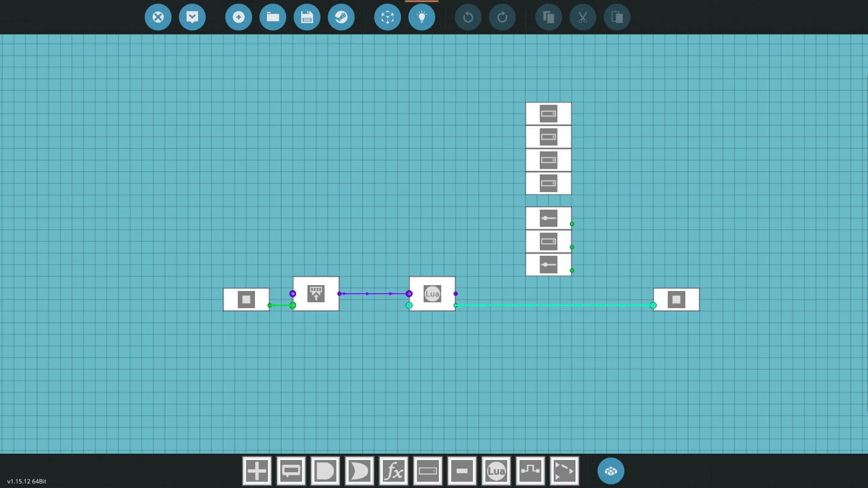Click the paste clipboard button
The height and width of the screenshot is (488, 868).
coord(617,17)
